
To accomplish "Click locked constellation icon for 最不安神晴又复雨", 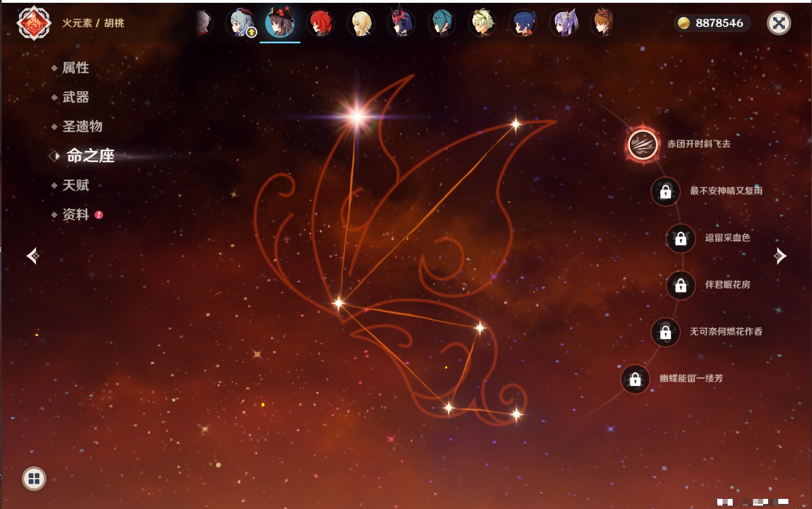I will click(665, 191).
